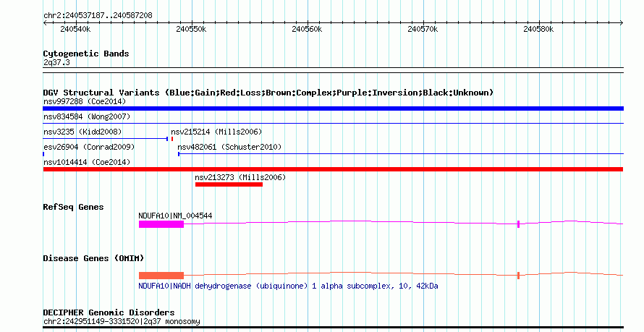644x332 pixels.
Task: Click the RefSeq Genes track title
Action: click(73, 207)
